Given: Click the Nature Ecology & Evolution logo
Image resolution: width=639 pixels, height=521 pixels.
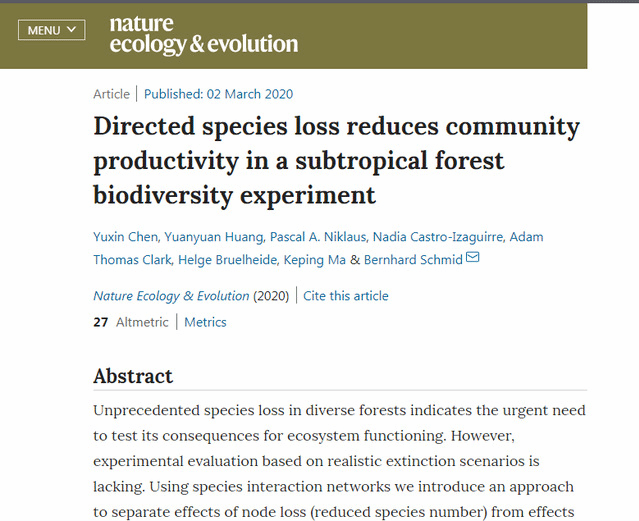Looking at the screenshot, I should (203, 34).
